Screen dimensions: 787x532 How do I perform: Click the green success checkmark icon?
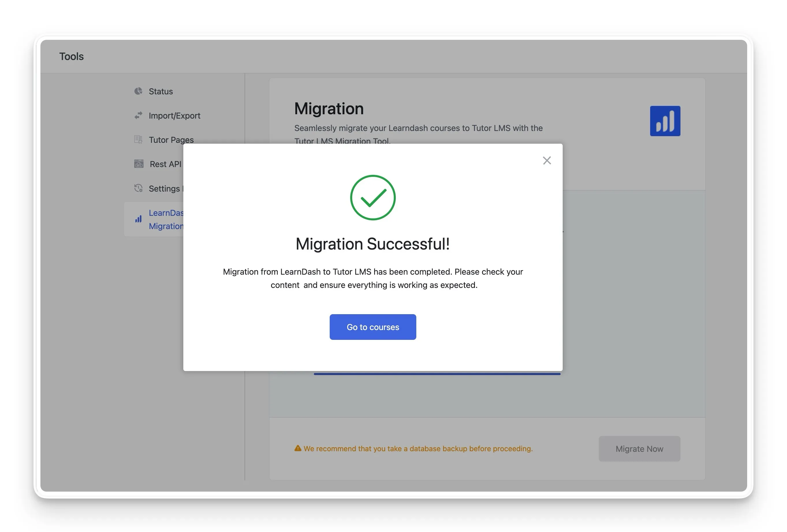coord(372,197)
